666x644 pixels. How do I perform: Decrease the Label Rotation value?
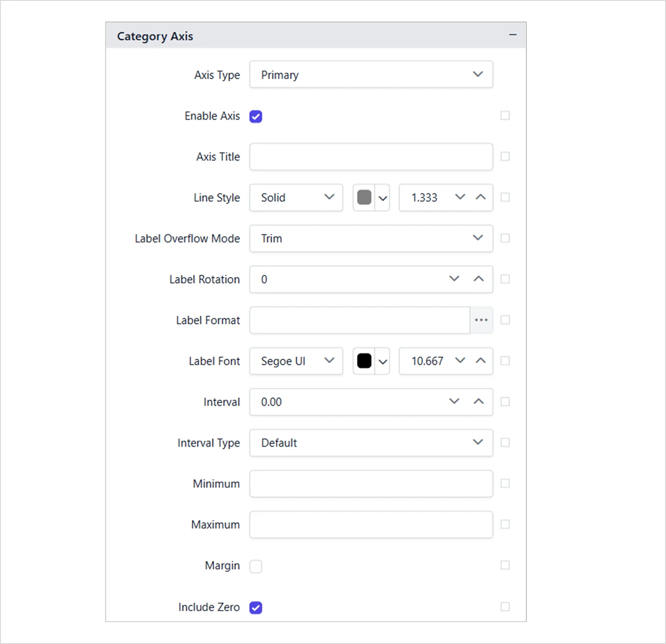tap(454, 279)
